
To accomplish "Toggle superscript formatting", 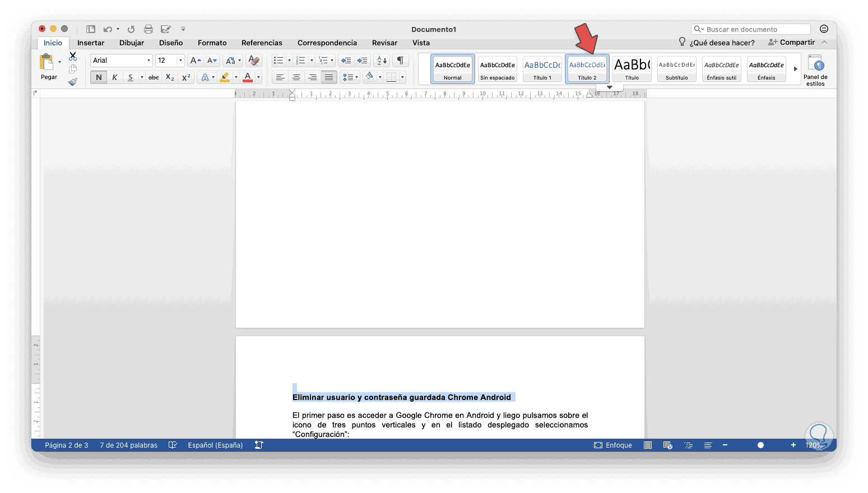I will [186, 77].
